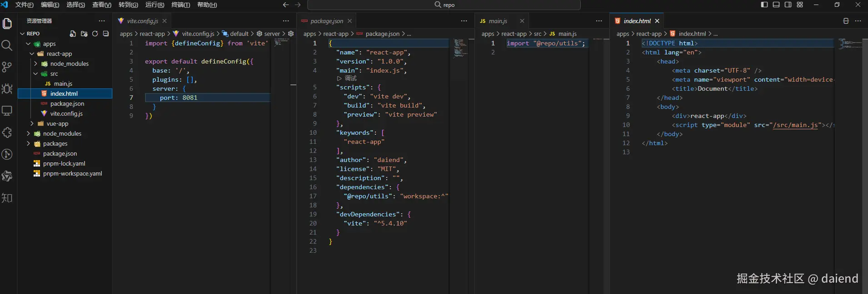Viewport: 868px width, 294px height.
Task: Click the repo command center search box
Action: pyautogui.click(x=444, y=5)
